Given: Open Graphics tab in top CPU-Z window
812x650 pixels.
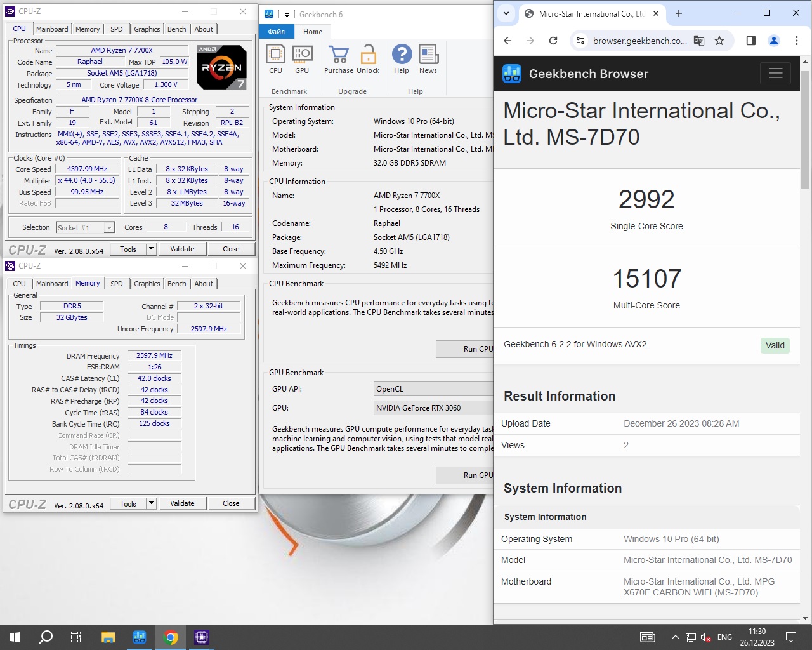Looking at the screenshot, I should click(x=147, y=29).
